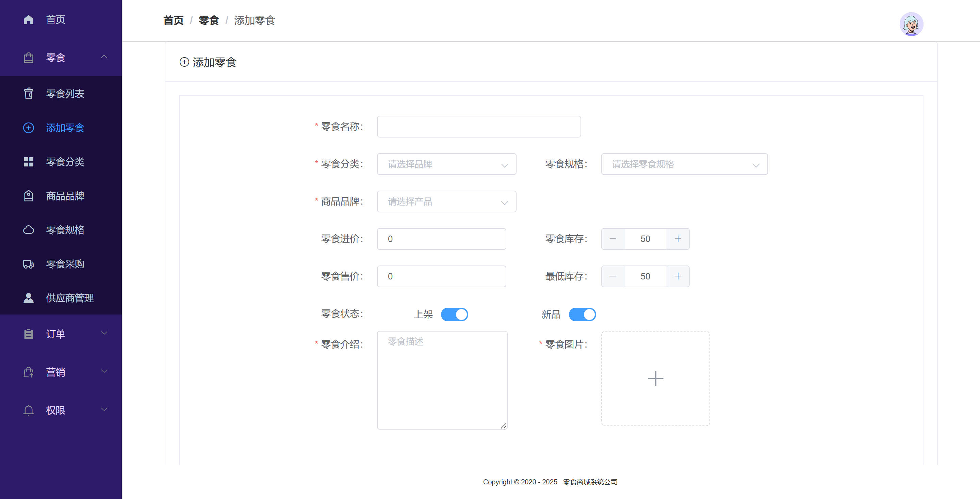Open the 零食分类 dropdown

(447, 164)
